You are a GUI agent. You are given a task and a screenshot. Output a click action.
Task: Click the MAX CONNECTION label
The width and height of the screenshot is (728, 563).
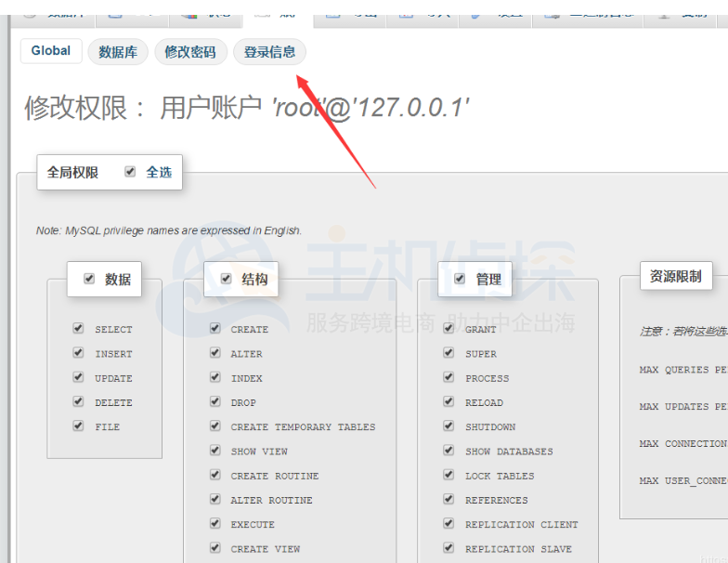click(x=683, y=444)
